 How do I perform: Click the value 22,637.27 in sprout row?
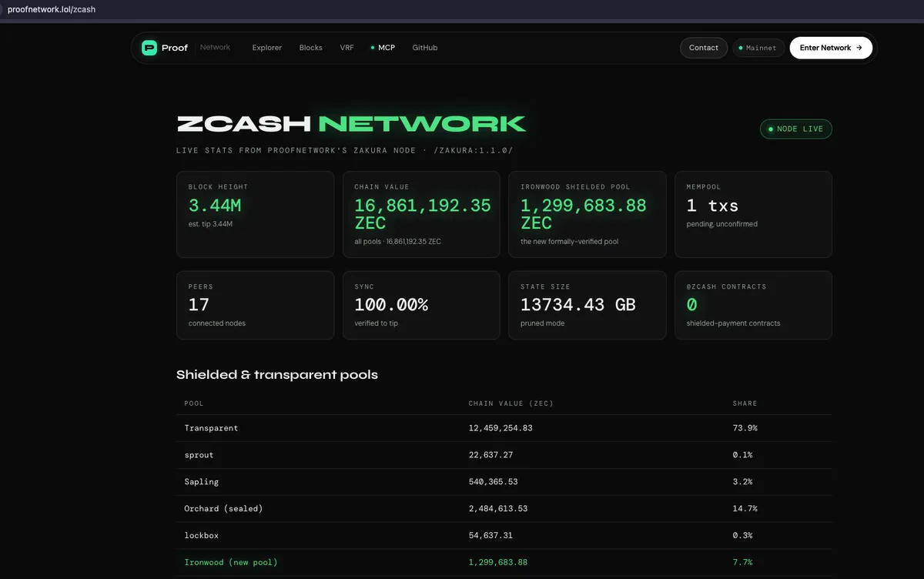coord(490,455)
